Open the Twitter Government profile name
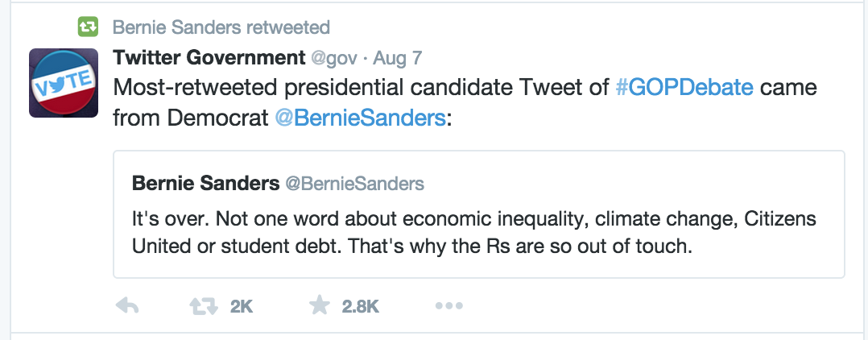The image size is (868, 340). pos(209,57)
